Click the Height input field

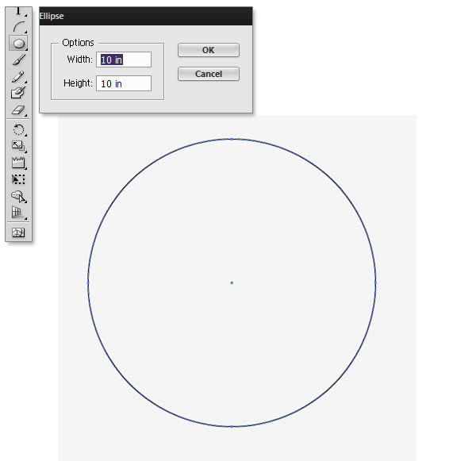point(124,83)
